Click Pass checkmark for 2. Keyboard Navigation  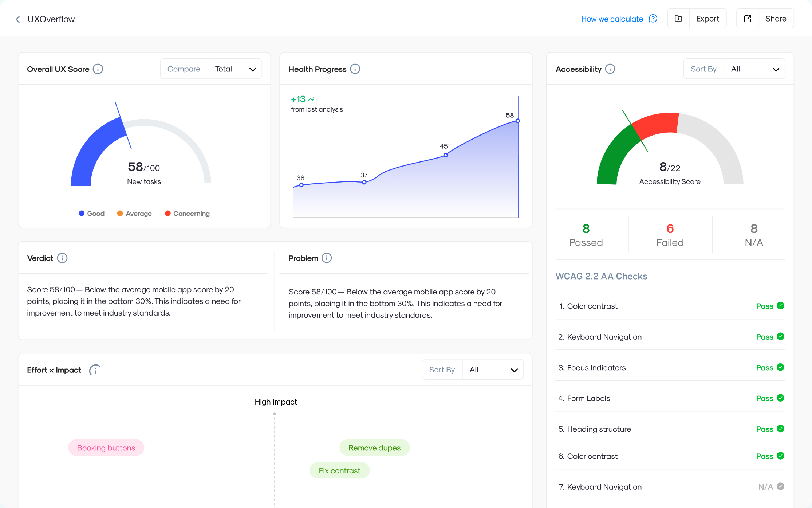(780, 336)
